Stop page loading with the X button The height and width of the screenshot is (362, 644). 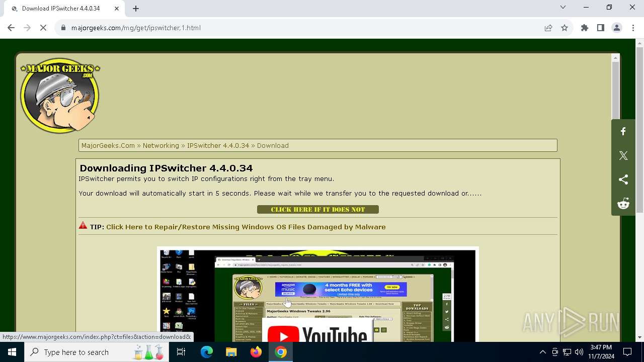pyautogui.click(x=43, y=28)
